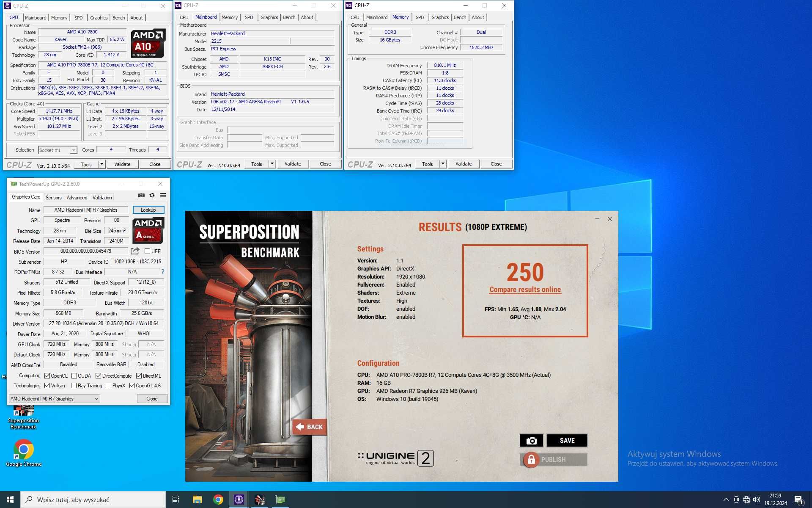
Task: Open the notification center icon
Action: [x=798, y=500]
